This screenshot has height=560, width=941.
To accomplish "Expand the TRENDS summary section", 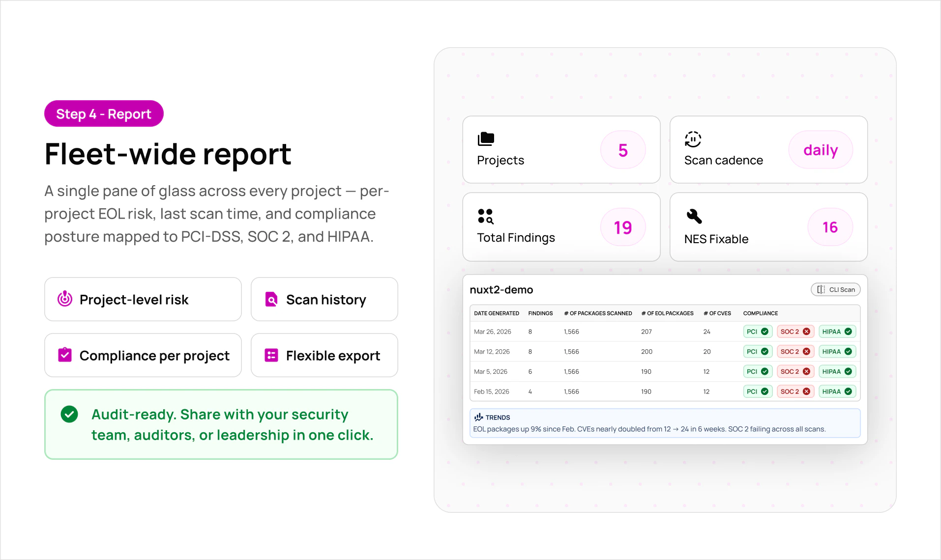I will [498, 417].
